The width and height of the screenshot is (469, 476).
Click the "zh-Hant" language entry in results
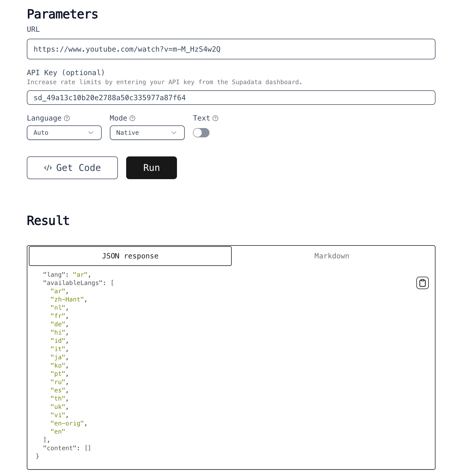pos(67,299)
